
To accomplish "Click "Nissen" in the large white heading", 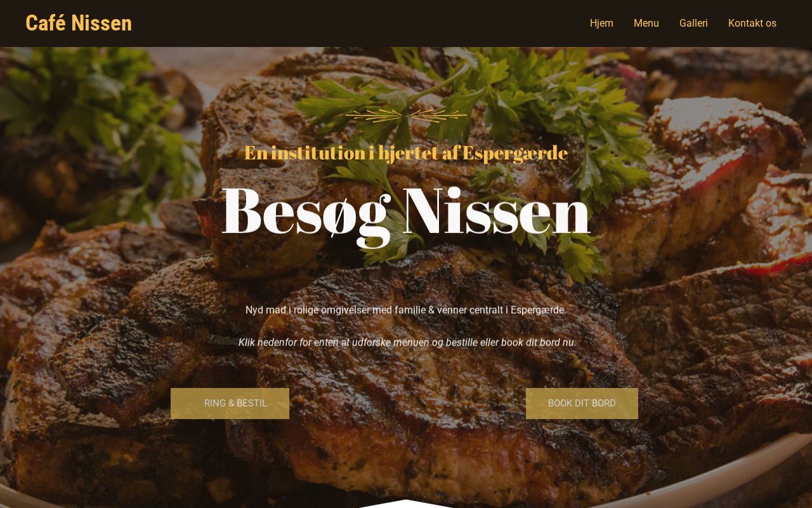I will [x=496, y=211].
